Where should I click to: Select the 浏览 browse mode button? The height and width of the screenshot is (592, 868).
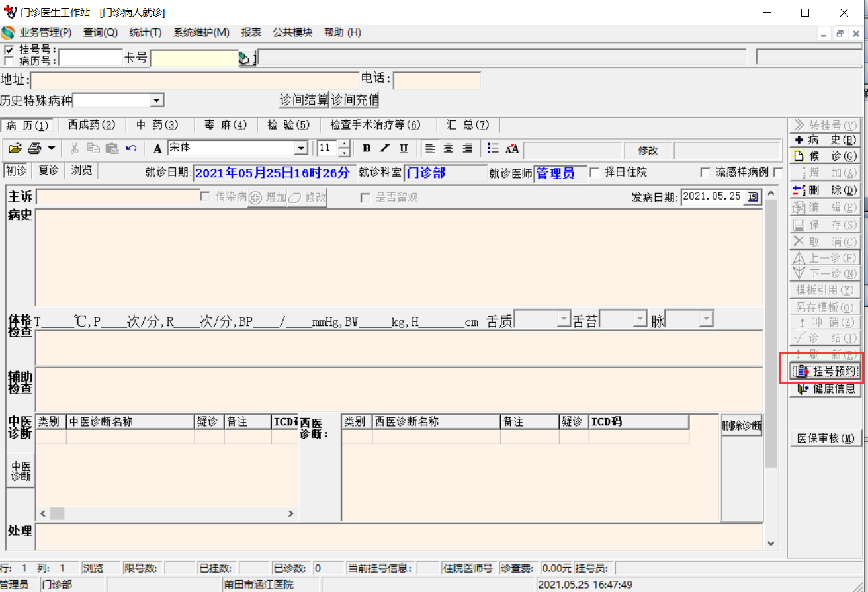(81, 171)
